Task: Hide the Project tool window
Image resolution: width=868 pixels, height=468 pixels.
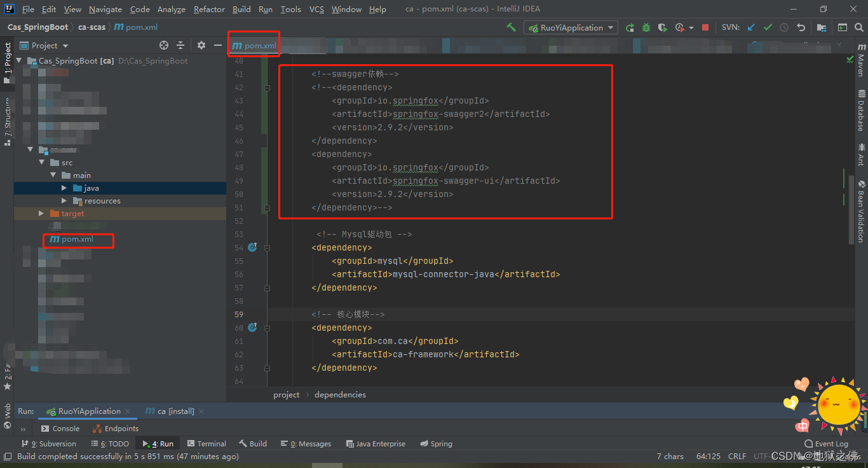Action: click(x=218, y=45)
